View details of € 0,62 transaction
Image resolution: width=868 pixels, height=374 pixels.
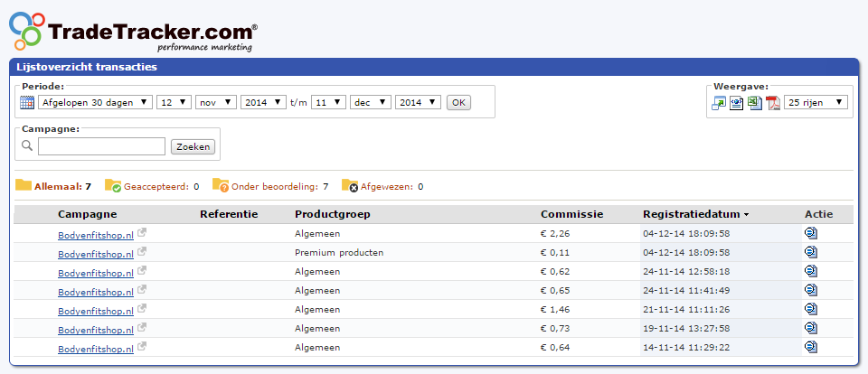[811, 271]
